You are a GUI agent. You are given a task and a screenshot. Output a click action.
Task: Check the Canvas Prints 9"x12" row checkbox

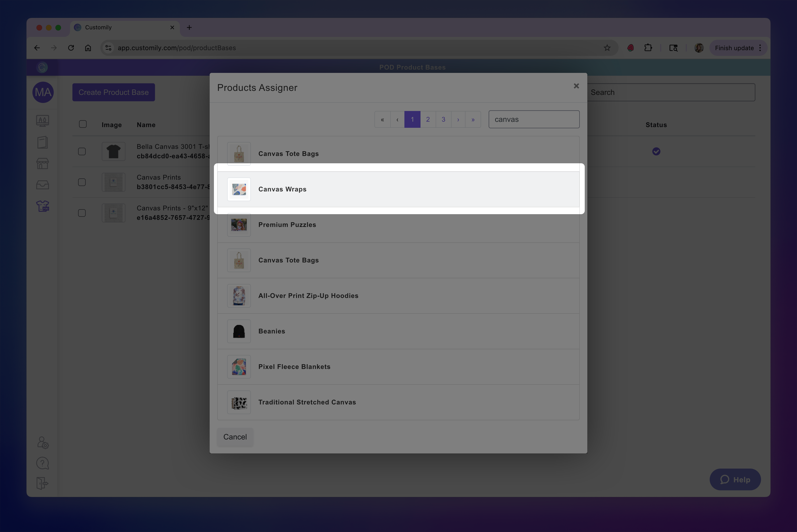pyautogui.click(x=82, y=213)
